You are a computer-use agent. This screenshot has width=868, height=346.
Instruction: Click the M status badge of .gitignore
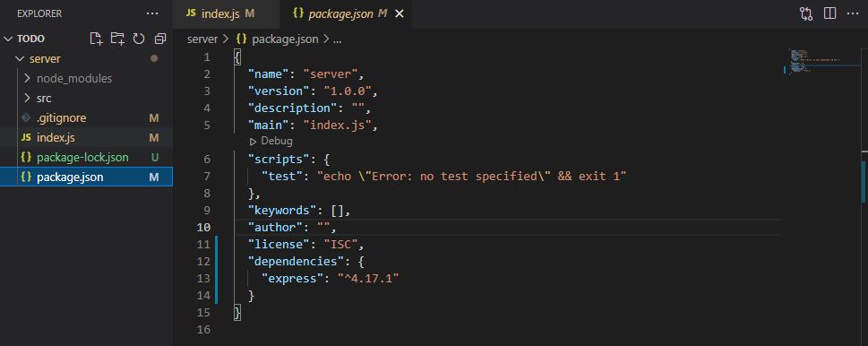[154, 118]
